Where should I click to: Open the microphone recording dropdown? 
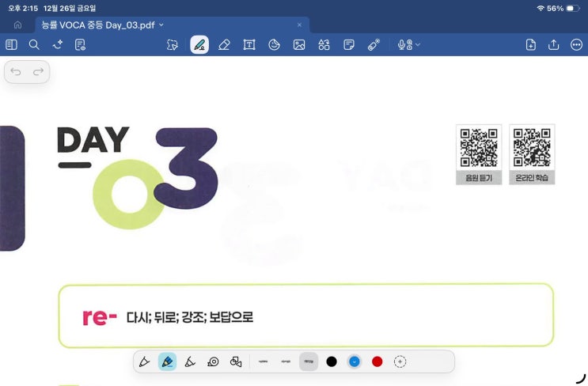pyautogui.click(x=408, y=45)
